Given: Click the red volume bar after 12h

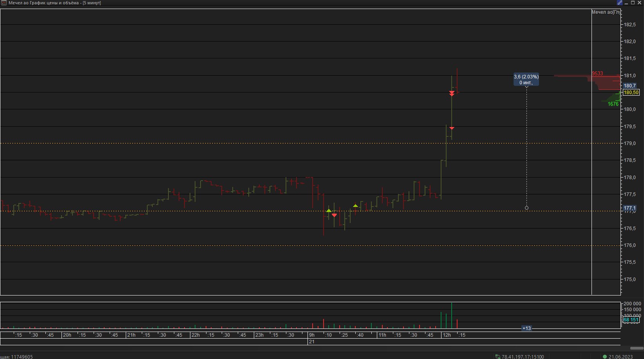Looking at the screenshot, I should tap(457, 324).
